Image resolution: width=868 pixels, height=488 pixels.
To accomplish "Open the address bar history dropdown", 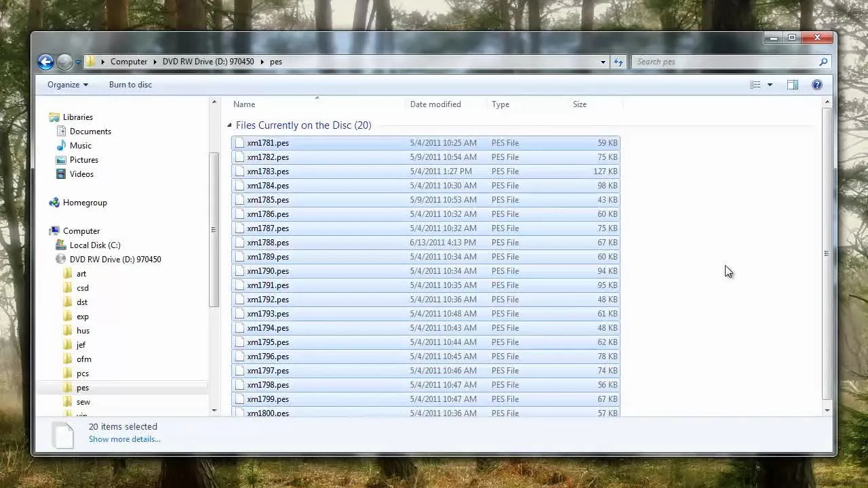I will [602, 62].
